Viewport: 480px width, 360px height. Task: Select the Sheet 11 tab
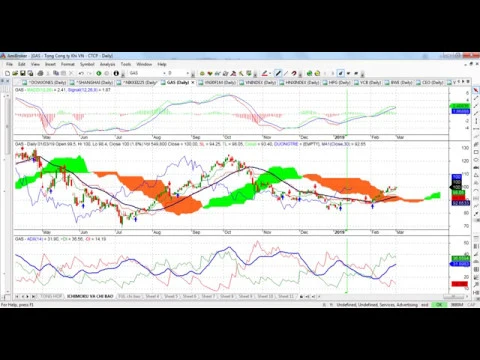[286, 296]
